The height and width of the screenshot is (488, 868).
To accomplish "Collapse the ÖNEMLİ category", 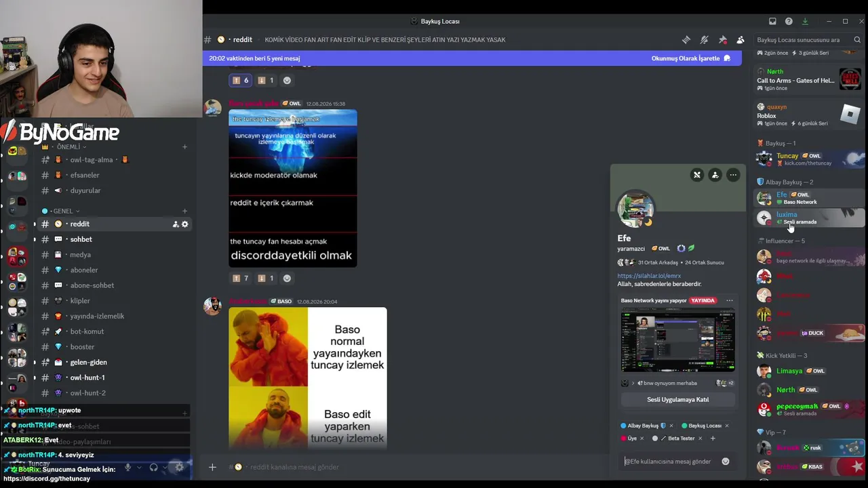I will pyautogui.click(x=68, y=147).
